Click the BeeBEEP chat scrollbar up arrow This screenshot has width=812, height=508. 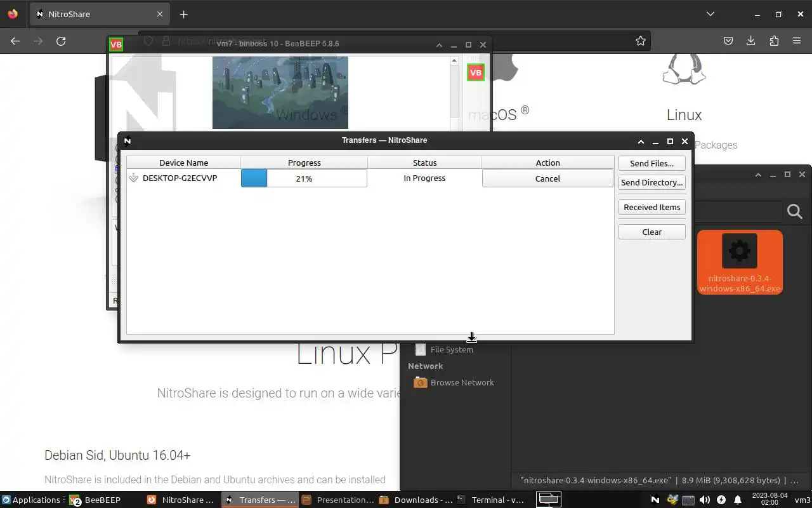pyautogui.click(x=454, y=61)
